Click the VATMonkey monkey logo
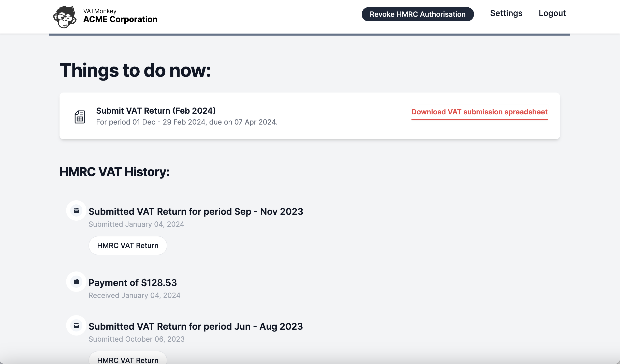The height and width of the screenshot is (364, 620). coord(65,17)
